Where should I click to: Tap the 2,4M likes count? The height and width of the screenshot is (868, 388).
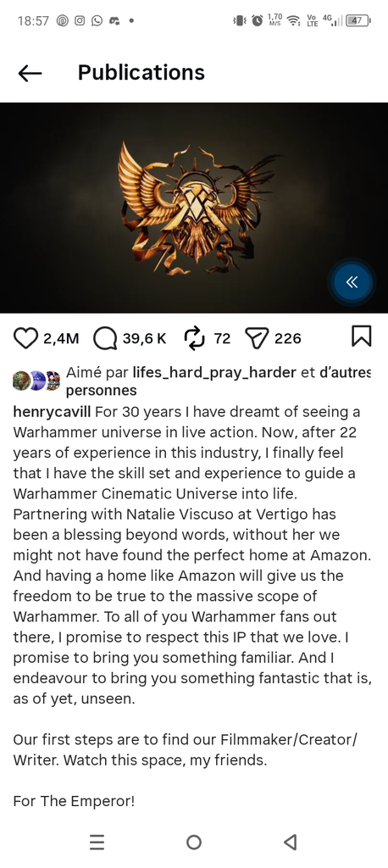tap(61, 338)
